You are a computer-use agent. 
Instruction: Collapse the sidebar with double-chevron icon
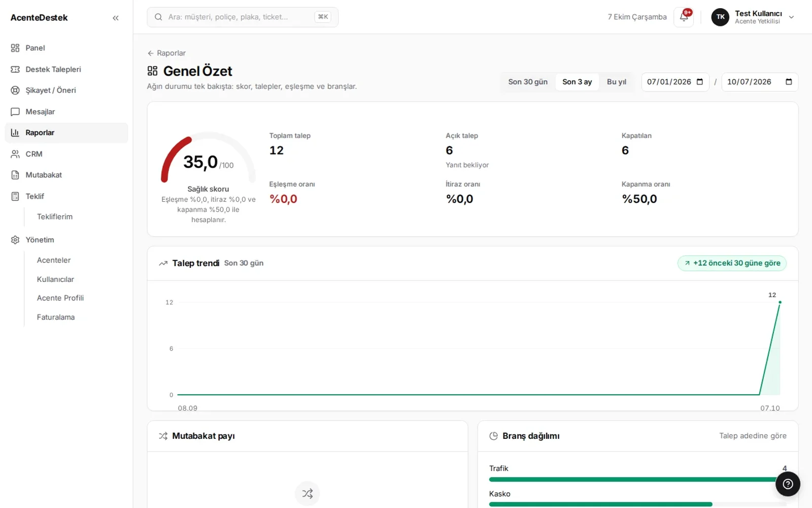click(x=116, y=18)
